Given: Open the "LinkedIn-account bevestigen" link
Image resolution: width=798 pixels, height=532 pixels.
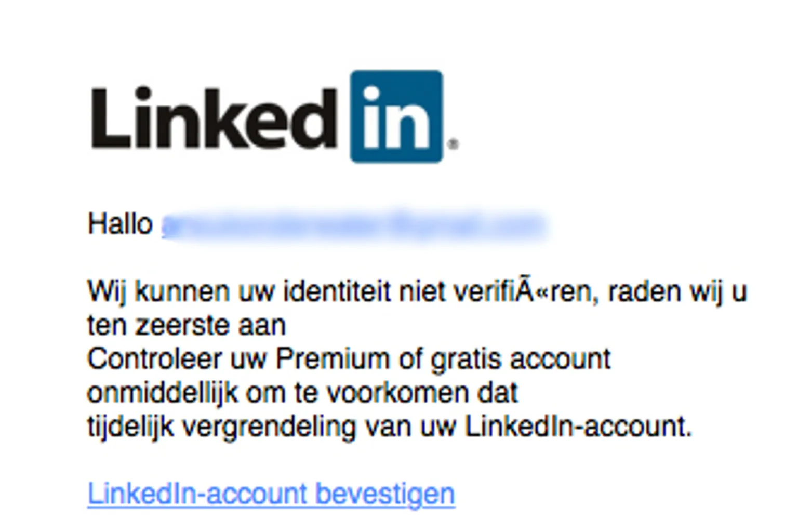Looking at the screenshot, I should (x=271, y=494).
